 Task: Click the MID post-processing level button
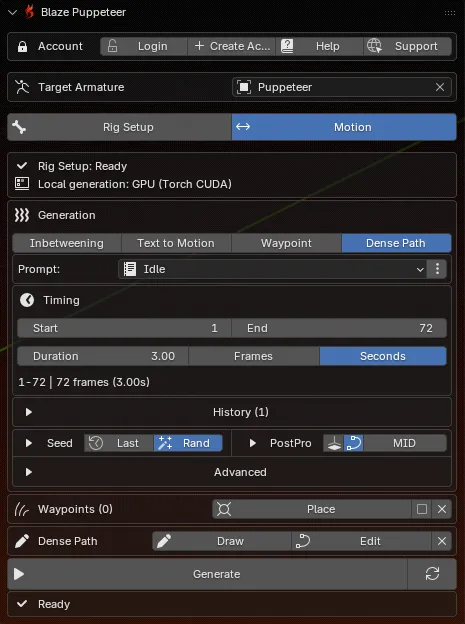(x=405, y=443)
